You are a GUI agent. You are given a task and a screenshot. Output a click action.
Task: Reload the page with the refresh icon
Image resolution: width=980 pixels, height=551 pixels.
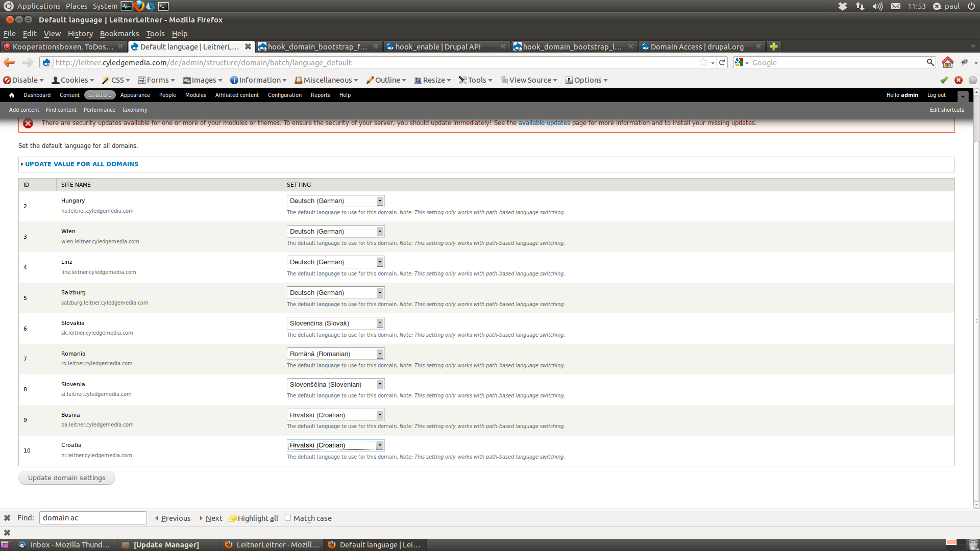[722, 62]
